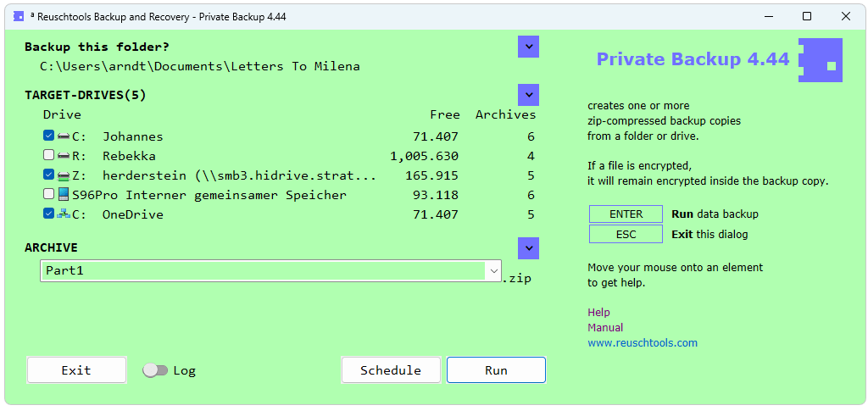868x411 pixels.
Task: Click the S96Pro device icon
Action: pyautogui.click(x=64, y=195)
